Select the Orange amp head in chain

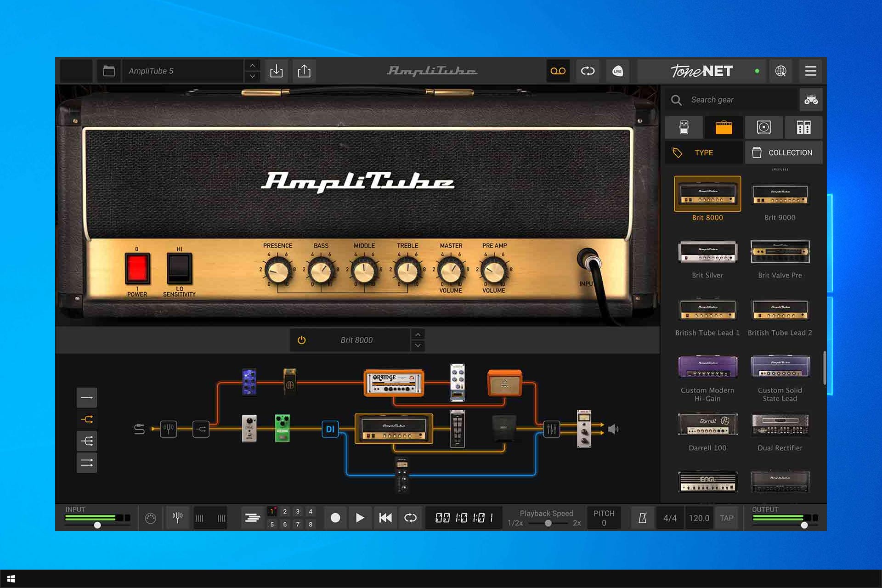coord(394,383)
